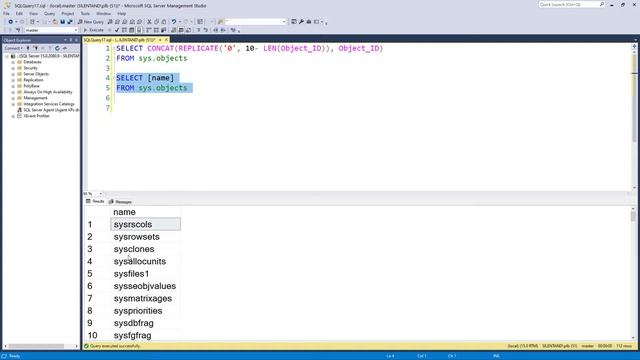The height and width of the screenshot is (360, 640).
Task: Open the Project menu
Action: click(68, 13)
